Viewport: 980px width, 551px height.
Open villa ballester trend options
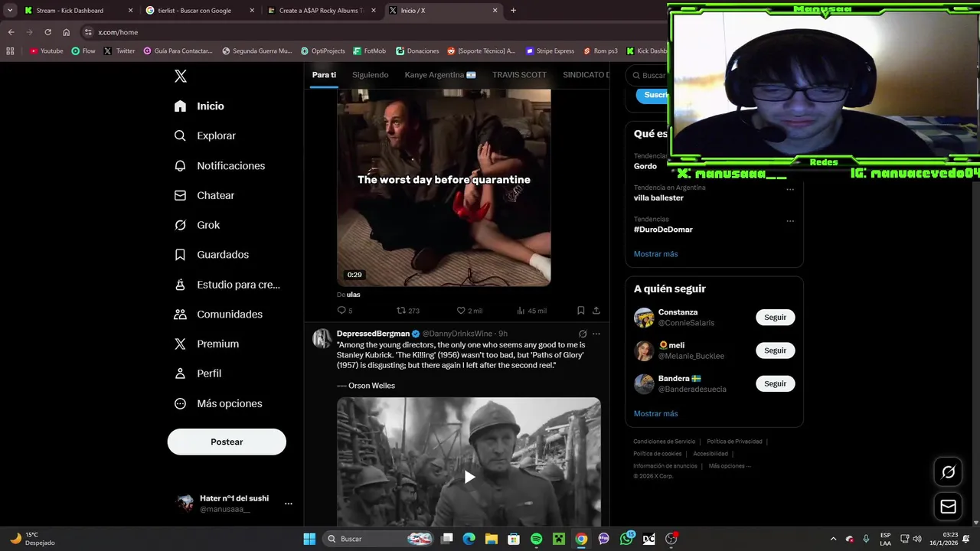790,189
